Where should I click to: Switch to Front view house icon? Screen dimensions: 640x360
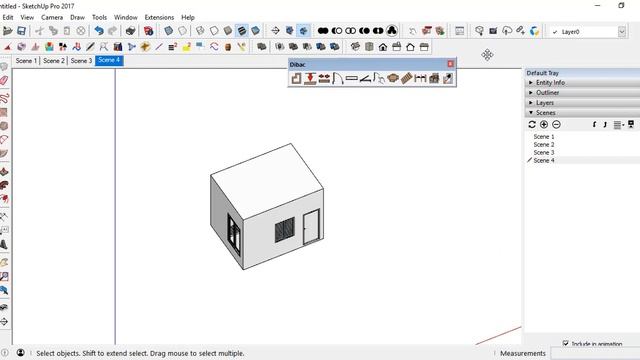point(383,47)
